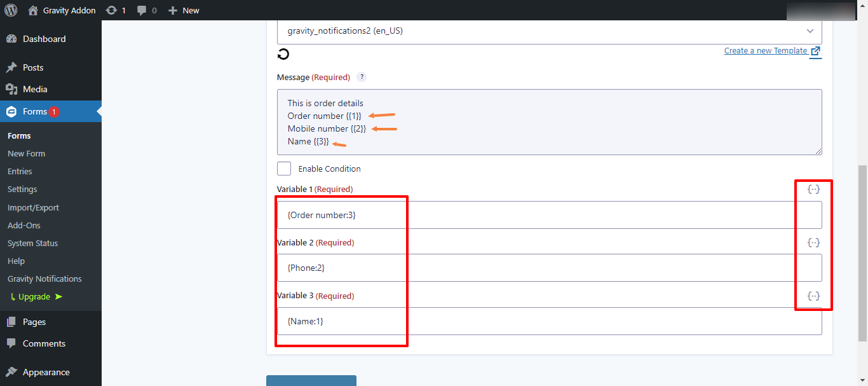Open the New content menu

pyautogui.click(x=184, y=10)
